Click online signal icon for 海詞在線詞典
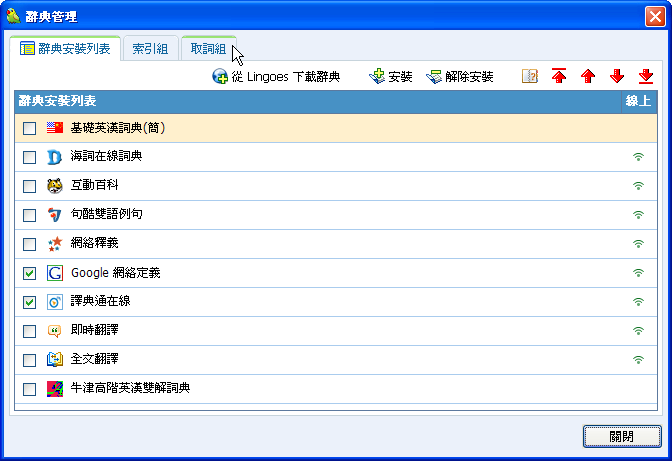Screen dimensions: 672x461 point(639,157)
